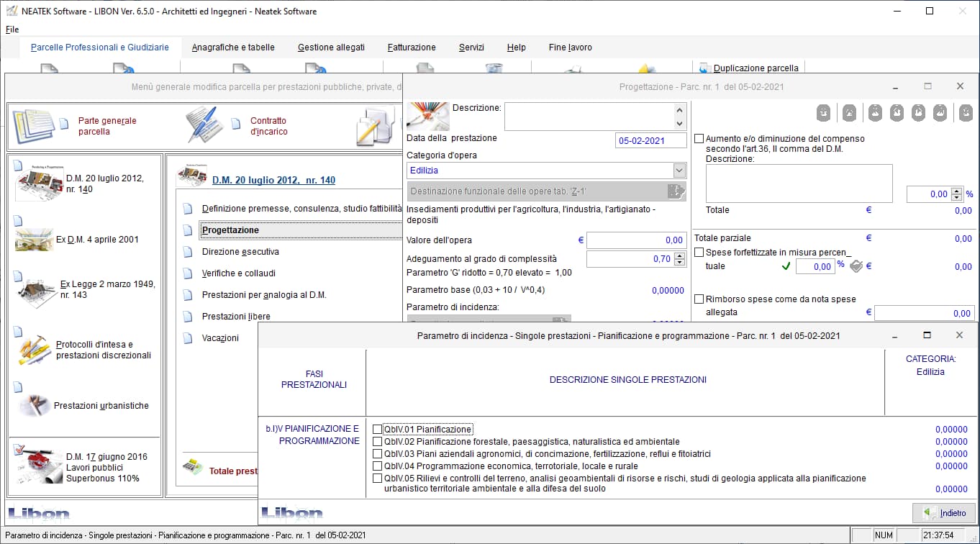Select the Prestazioni libere entry

tap(236, 317)
